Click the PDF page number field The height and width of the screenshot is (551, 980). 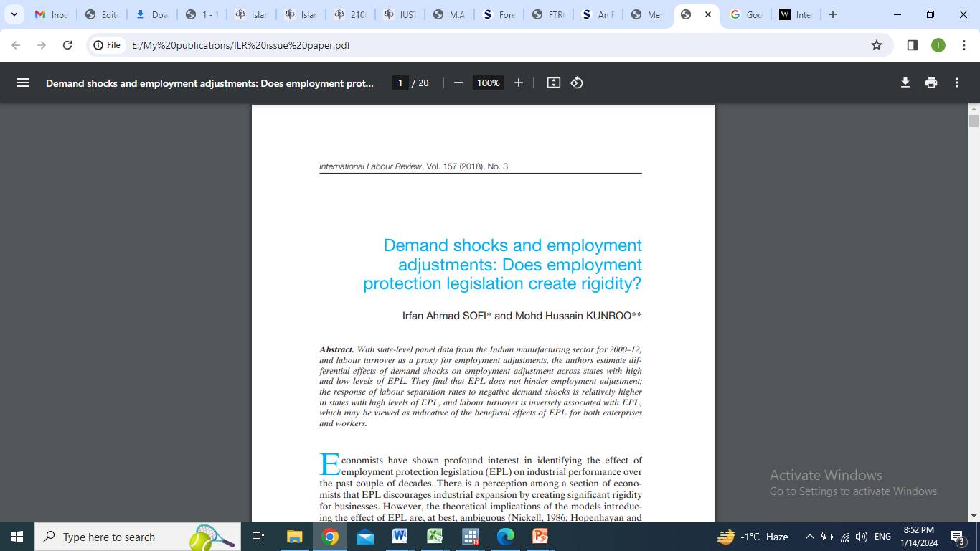coord(400,83)
